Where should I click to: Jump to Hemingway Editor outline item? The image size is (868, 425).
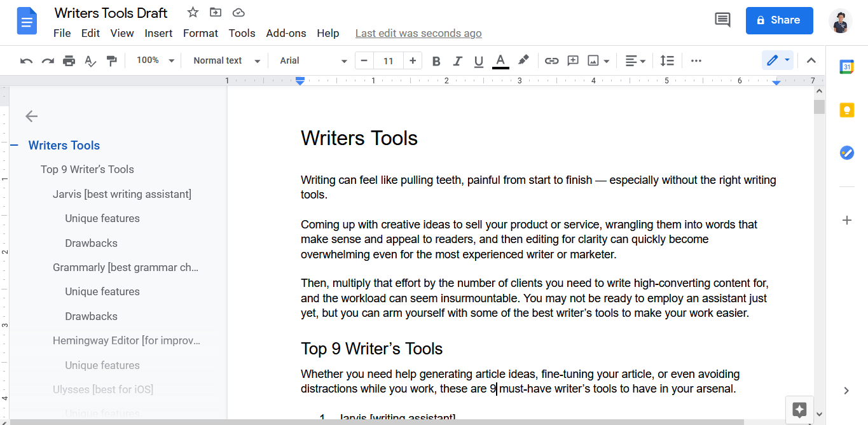pos(127,340)
